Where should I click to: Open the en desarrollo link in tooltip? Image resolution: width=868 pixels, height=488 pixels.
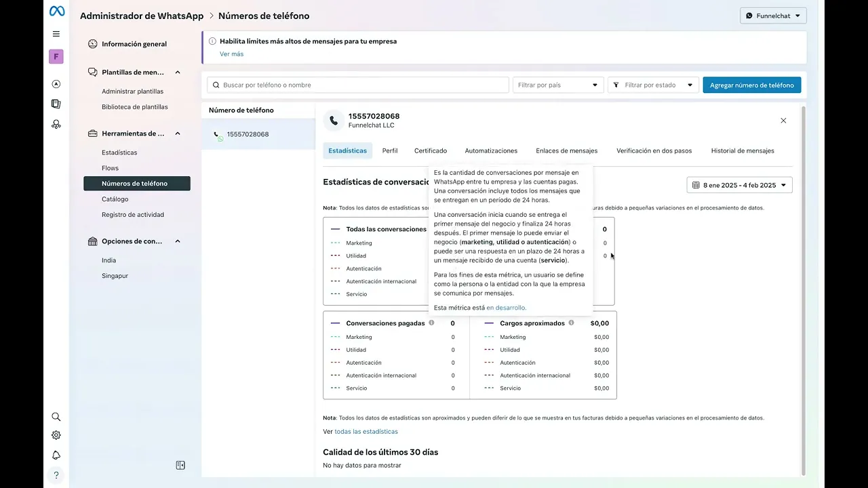505,308
